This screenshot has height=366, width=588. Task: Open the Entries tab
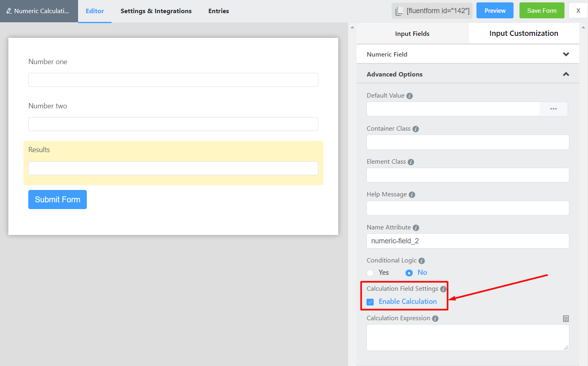(218, 11)
